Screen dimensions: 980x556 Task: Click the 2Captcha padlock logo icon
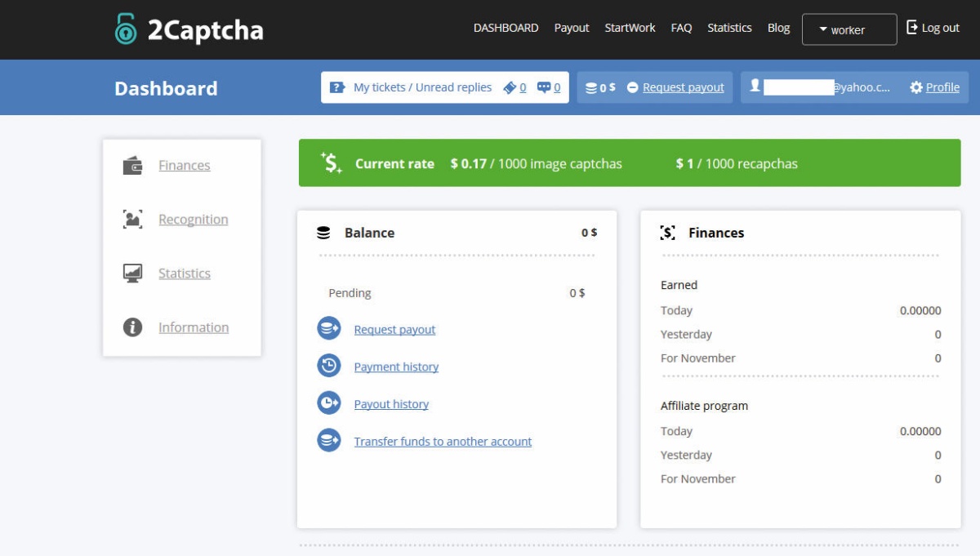[x=126, y=29]
